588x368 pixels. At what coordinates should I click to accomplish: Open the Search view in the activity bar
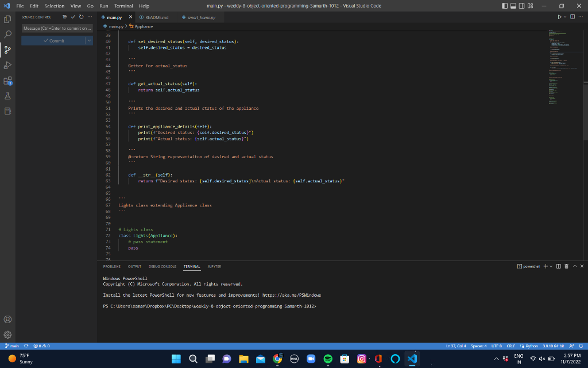(7, 34)
